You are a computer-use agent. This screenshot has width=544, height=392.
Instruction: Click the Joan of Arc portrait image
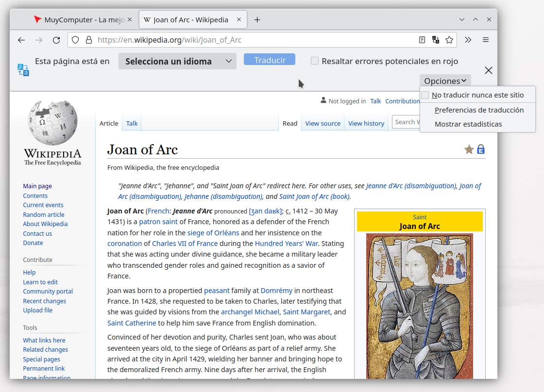[420, 306]
